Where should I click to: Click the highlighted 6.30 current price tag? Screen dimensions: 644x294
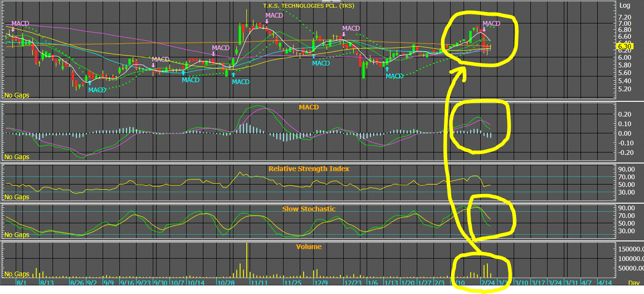coord(625,46)
